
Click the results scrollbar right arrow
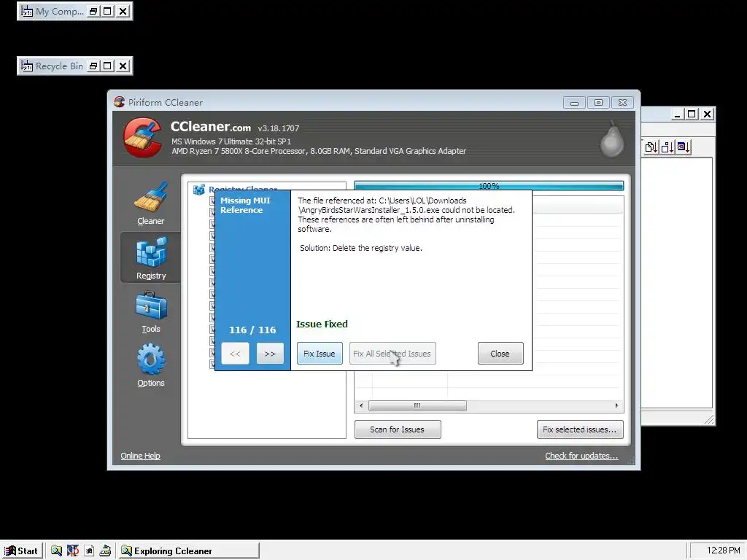pyautogui.click(x=616, y=405)
